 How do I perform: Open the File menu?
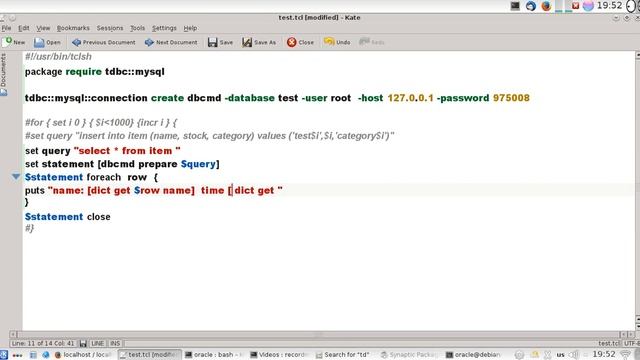pos(6,28)
